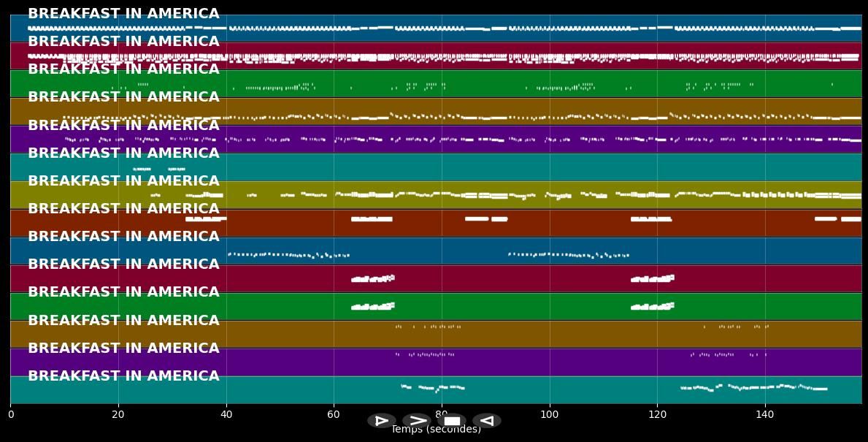Click the left-pointing triangle rewind button
Screen dimensions: 868x442
(487, 420)
